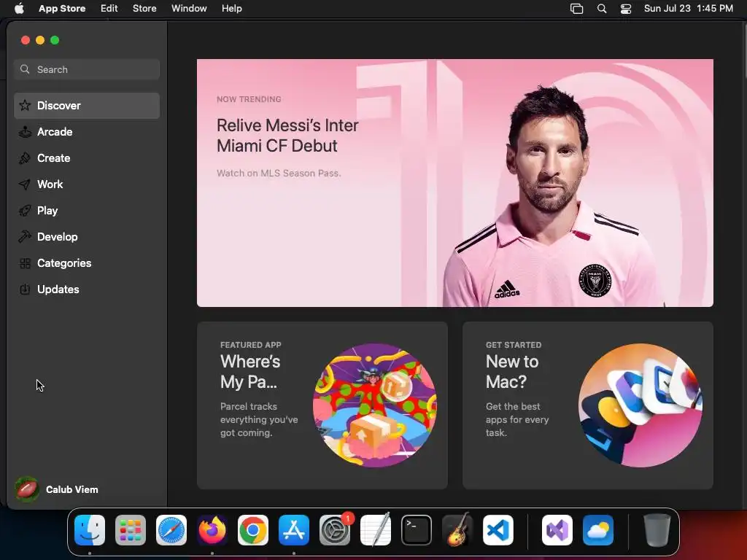
Task: Click the Work paper plane icon
Action: pyautogui.click(x=25, y=184)
